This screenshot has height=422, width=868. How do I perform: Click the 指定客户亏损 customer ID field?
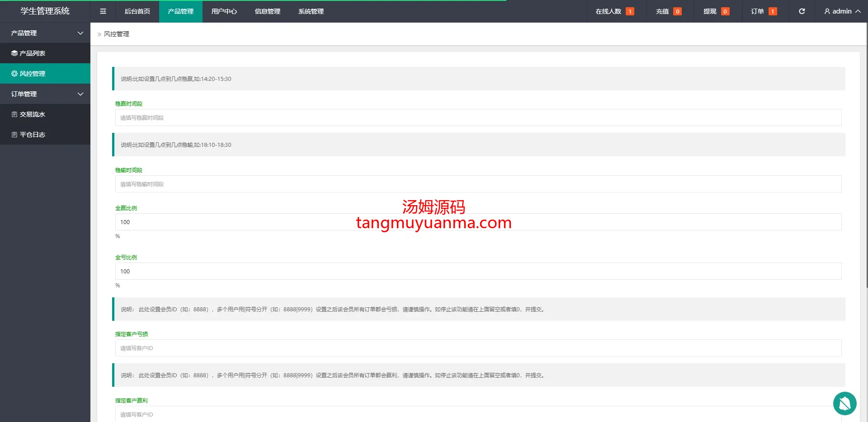pos(478,348)
